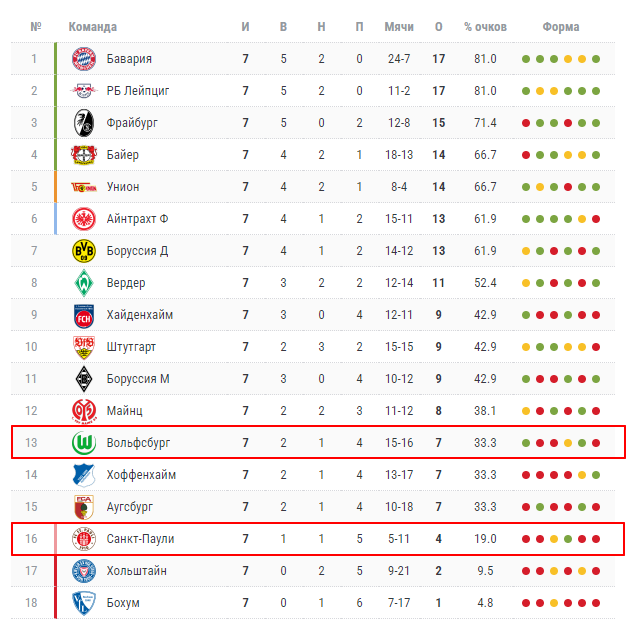Click the Eintracht Frankfurt eagle logo

click(83, 219)
